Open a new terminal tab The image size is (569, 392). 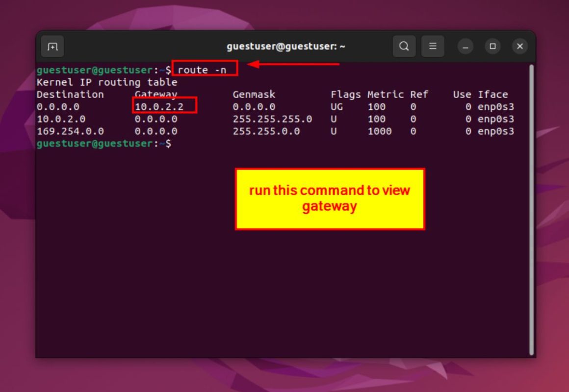pyautogui.click(x=52, y=47)
